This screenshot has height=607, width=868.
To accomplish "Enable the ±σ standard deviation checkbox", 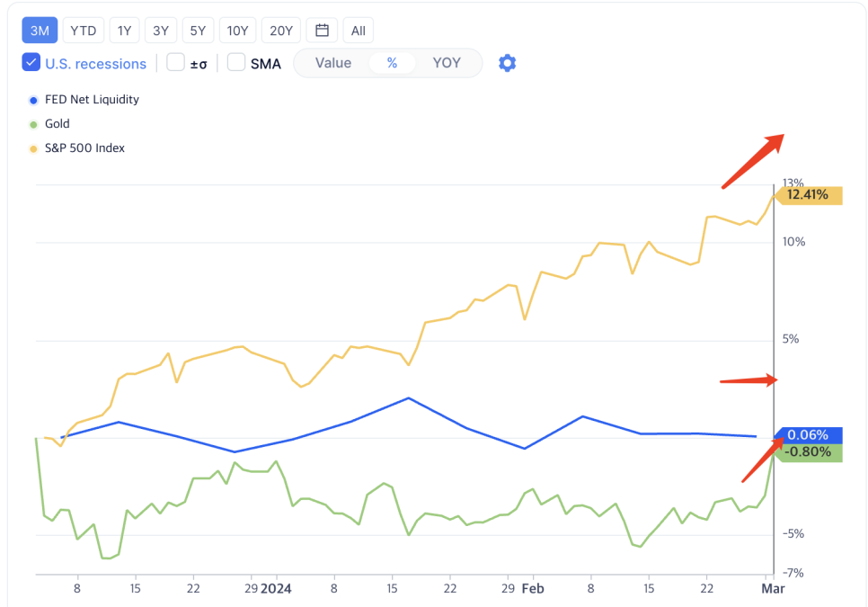I will [x=175, y=63].
